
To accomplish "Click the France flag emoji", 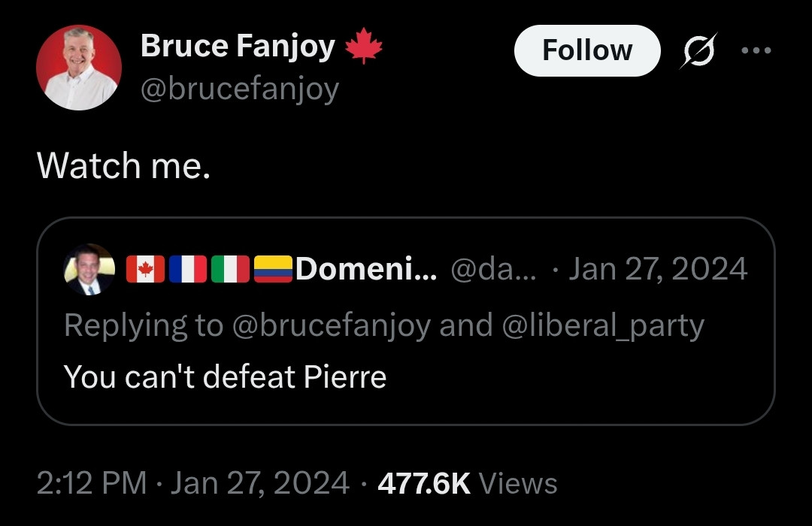I will coord(188,269).
